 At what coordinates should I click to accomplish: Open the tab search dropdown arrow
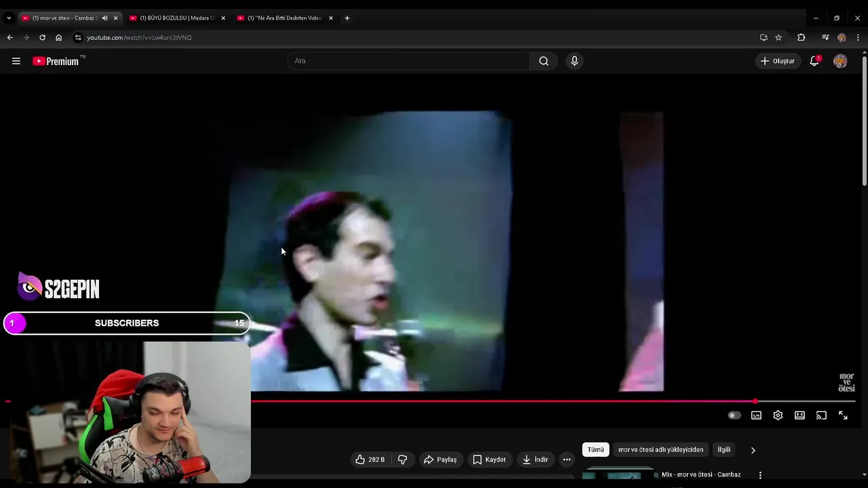[9, 18]
